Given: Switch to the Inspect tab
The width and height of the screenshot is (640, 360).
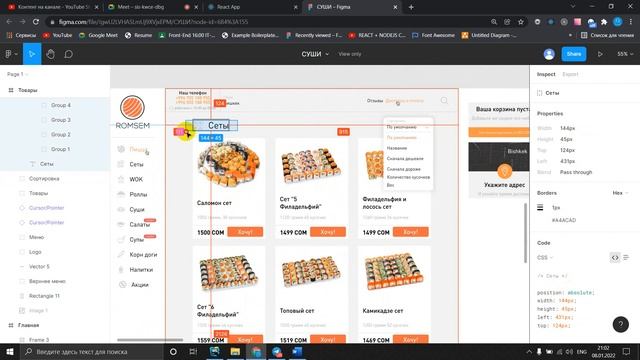Looking at the screenshot, I should pyautogui.click(x=546, y=74).
